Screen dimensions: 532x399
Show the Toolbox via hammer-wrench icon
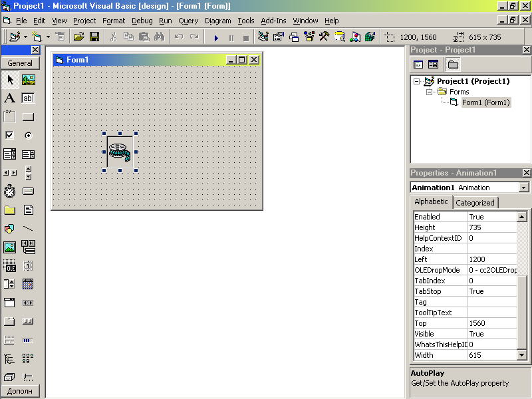coord(325,37)
